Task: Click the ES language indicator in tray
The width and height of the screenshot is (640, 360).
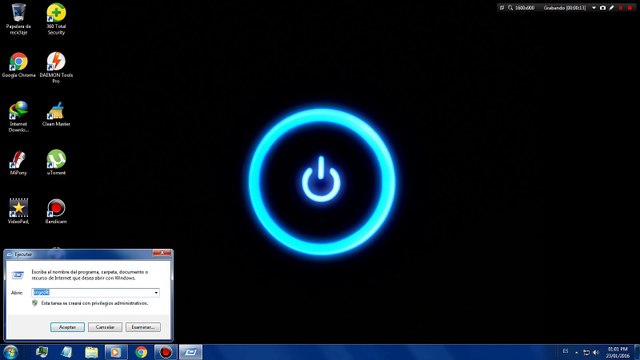Action: [565, 351]
